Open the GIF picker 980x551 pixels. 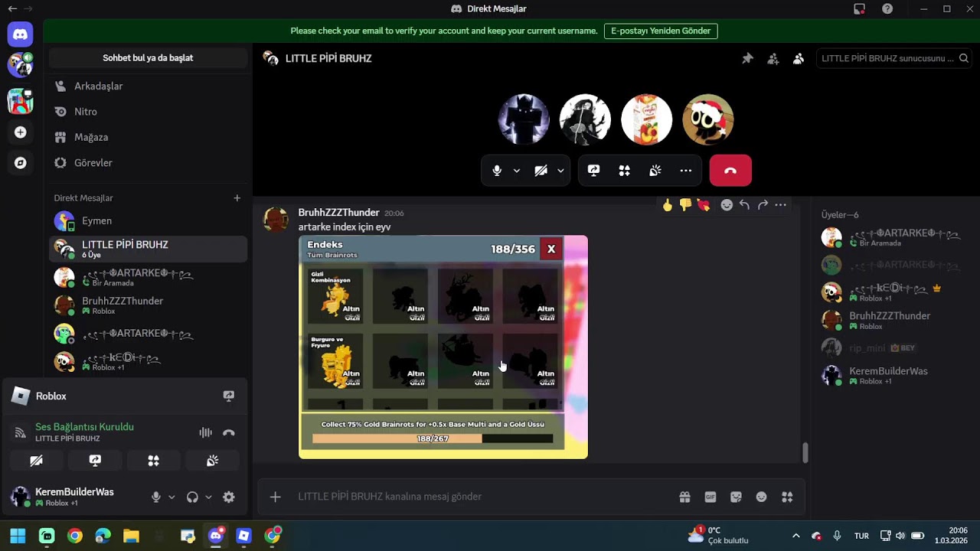(710, 497)
